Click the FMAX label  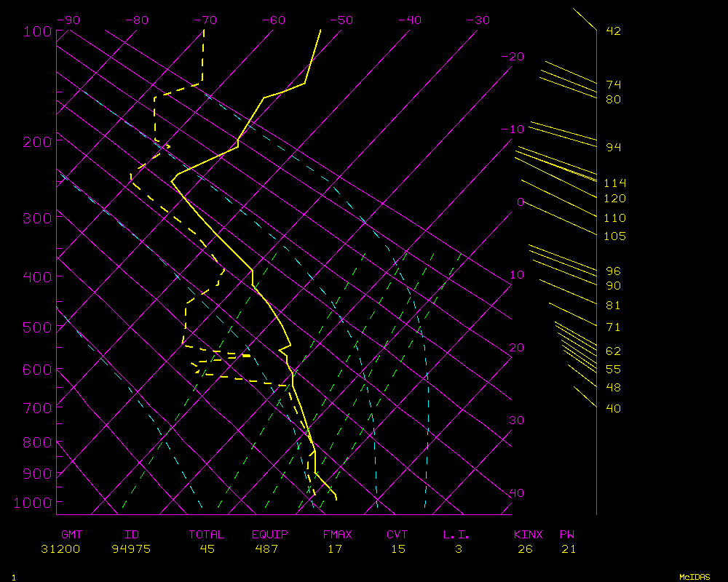tap(337, 535)
